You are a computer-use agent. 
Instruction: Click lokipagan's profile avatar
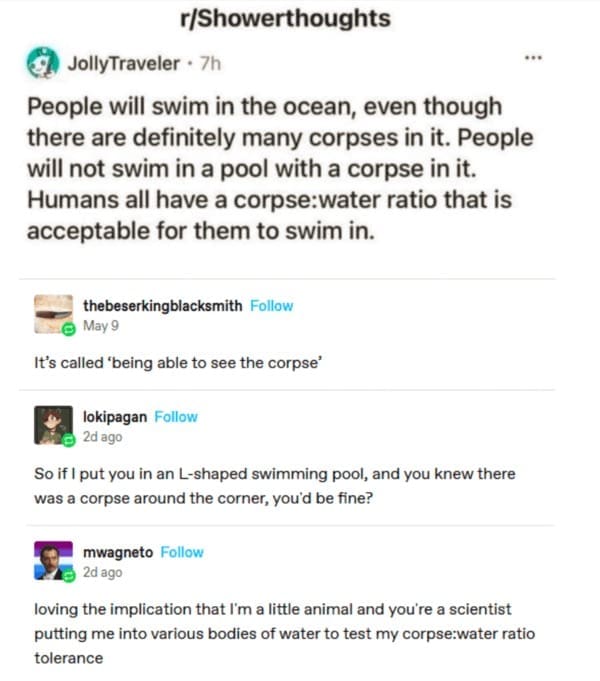pyautogui.click(x=50, y=425)
